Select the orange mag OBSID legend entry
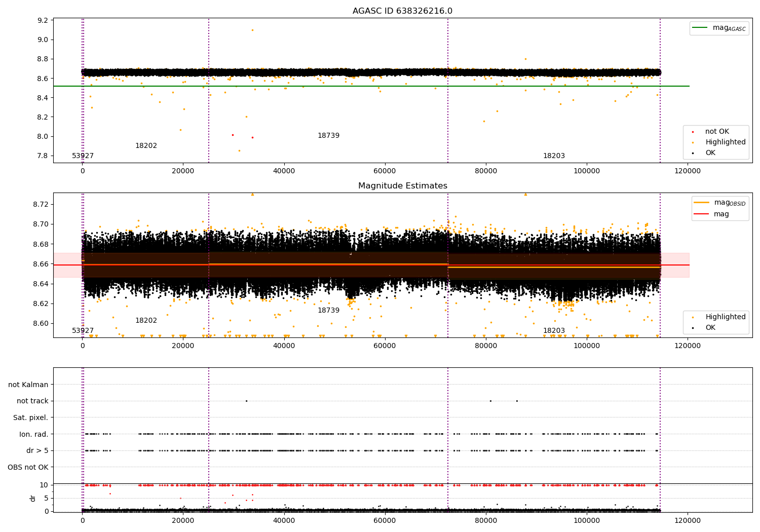The width and height of the screenshot is (760, 532). tap(720, 203)
